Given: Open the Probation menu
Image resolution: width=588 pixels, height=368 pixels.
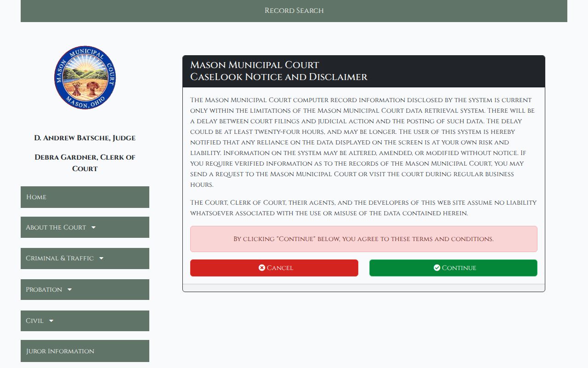Looking at the screenshot, I should point(85,290).
